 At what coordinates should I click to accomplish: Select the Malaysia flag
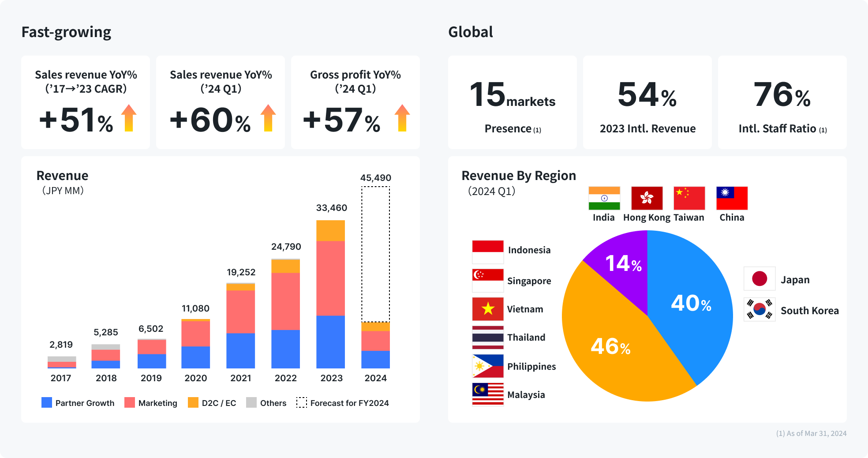click(x=487, y=394)
